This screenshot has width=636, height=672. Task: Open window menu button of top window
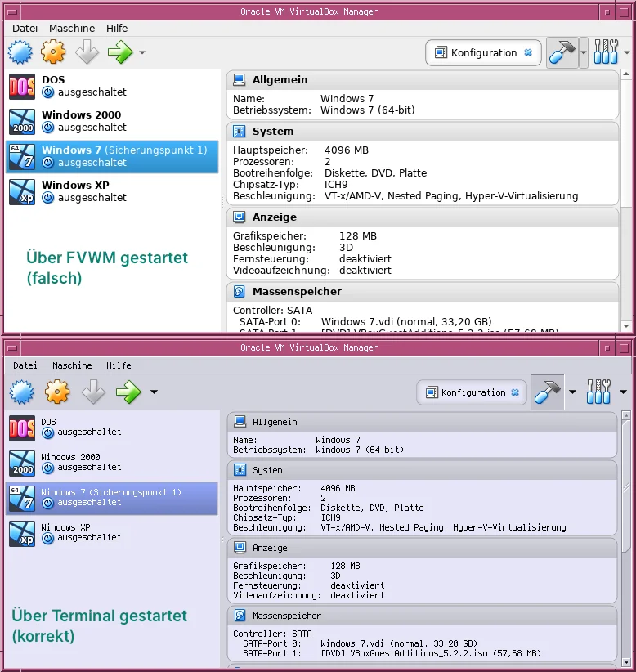click(12, 11)
